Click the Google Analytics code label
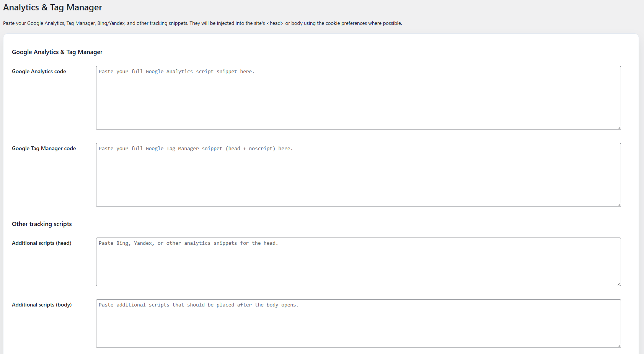Screen dimensions: 644x354 tap(39, 71)
